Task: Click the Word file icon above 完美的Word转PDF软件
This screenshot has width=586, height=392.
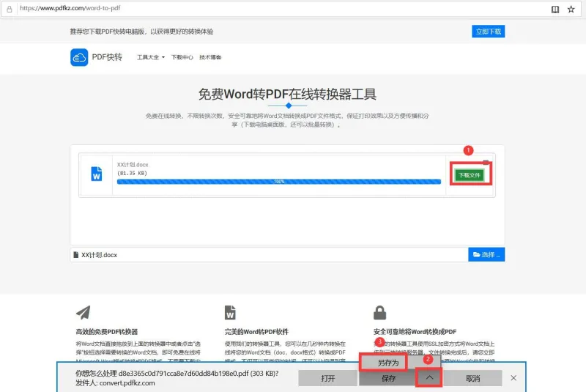Action: [230, 312]
